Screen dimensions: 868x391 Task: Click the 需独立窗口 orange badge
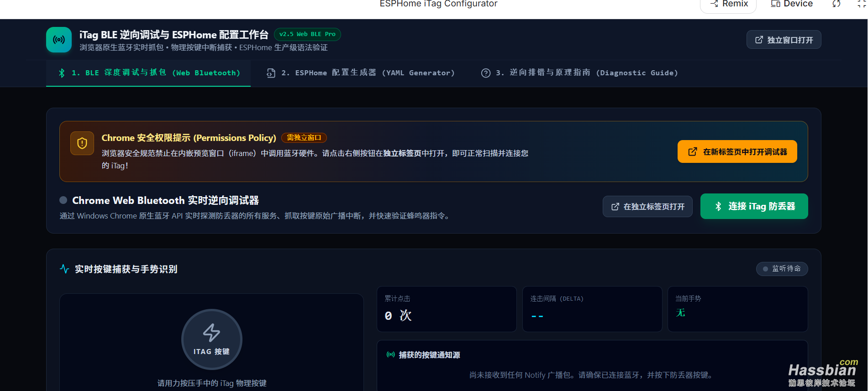click(x=304, y=138)
